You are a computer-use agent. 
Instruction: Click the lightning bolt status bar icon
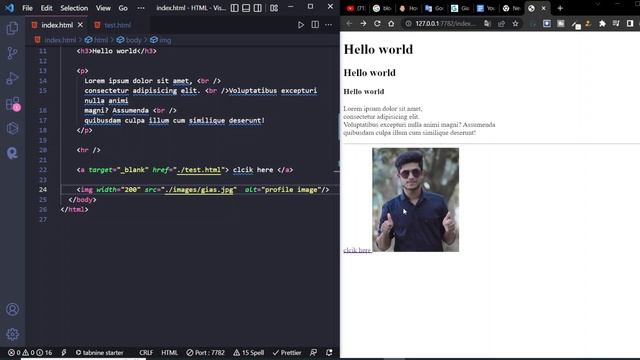pos(64,353)
